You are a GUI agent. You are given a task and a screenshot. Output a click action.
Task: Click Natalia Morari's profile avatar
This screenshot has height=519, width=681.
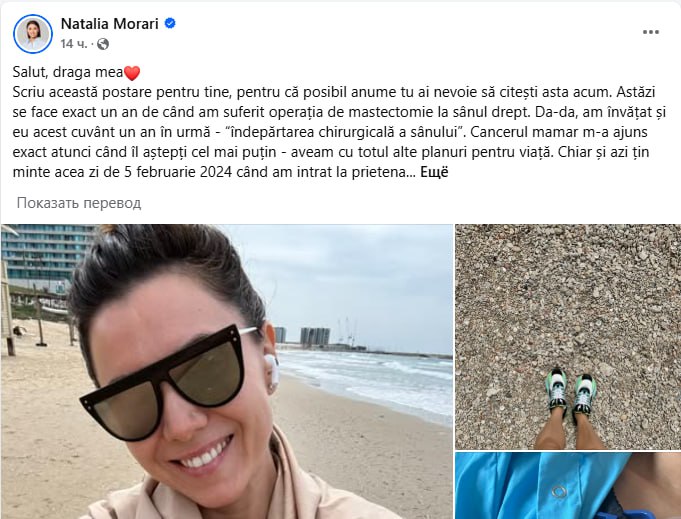tap(33, 34)
